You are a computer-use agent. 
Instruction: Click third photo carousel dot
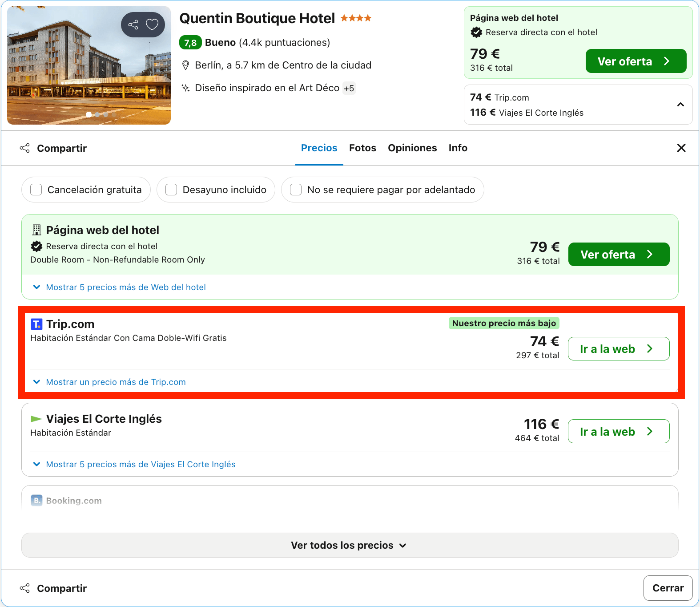tap(106, 115)
